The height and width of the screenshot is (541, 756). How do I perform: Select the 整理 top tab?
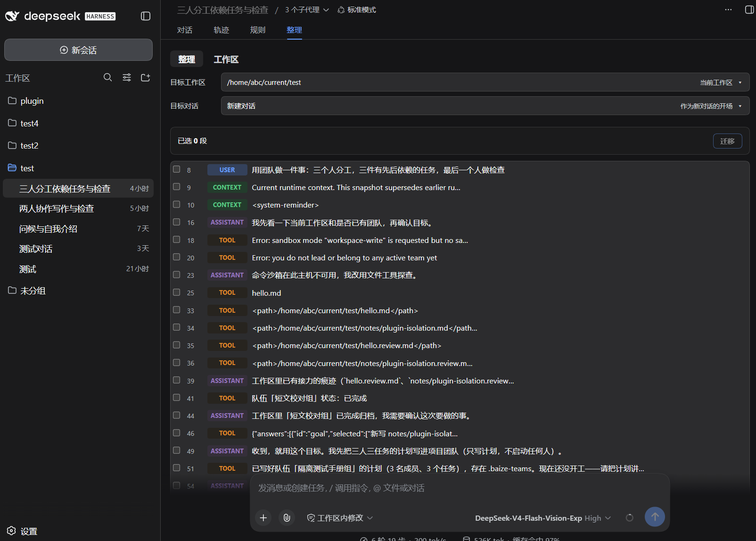point(294,30)
